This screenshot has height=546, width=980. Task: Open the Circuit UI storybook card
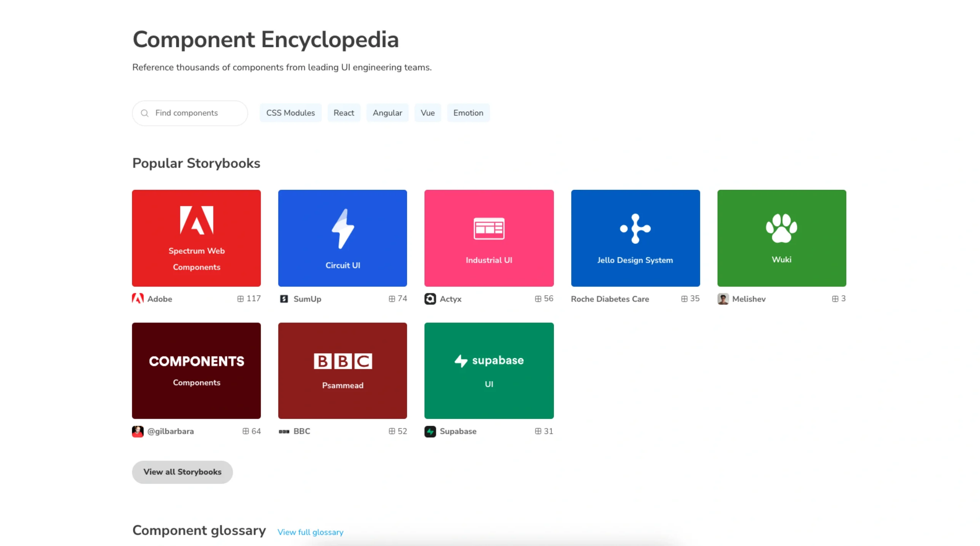(343, 238)
